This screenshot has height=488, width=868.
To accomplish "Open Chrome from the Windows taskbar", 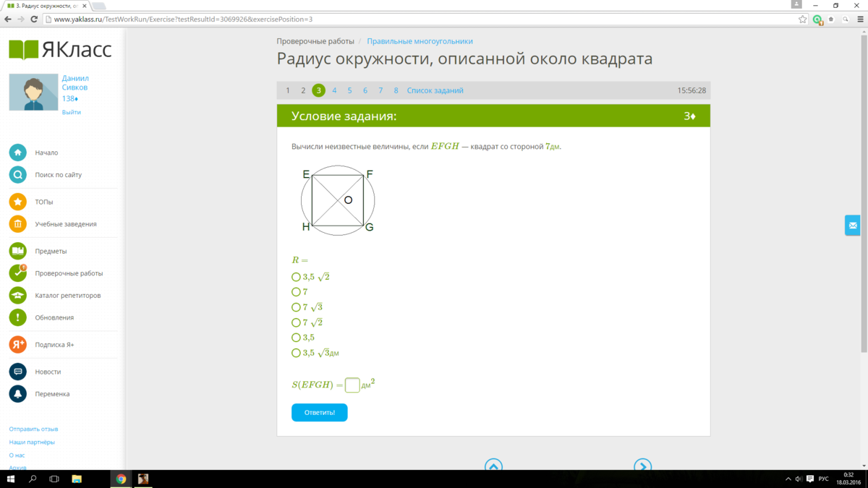I will (x=121, y=479).
